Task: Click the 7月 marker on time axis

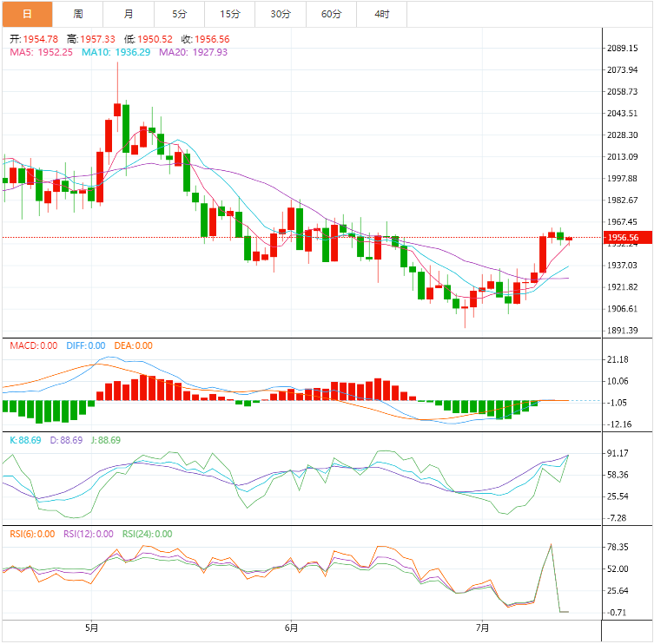Action: coord(483,628)
